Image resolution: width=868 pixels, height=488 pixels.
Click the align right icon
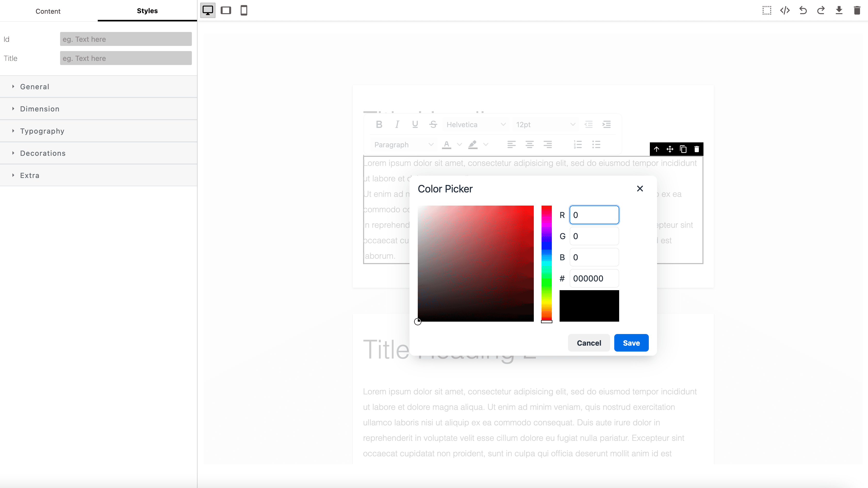coord(548,145)
